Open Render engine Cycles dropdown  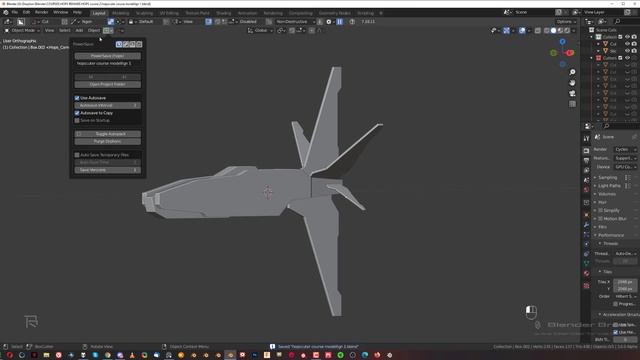tap(625, 150)
